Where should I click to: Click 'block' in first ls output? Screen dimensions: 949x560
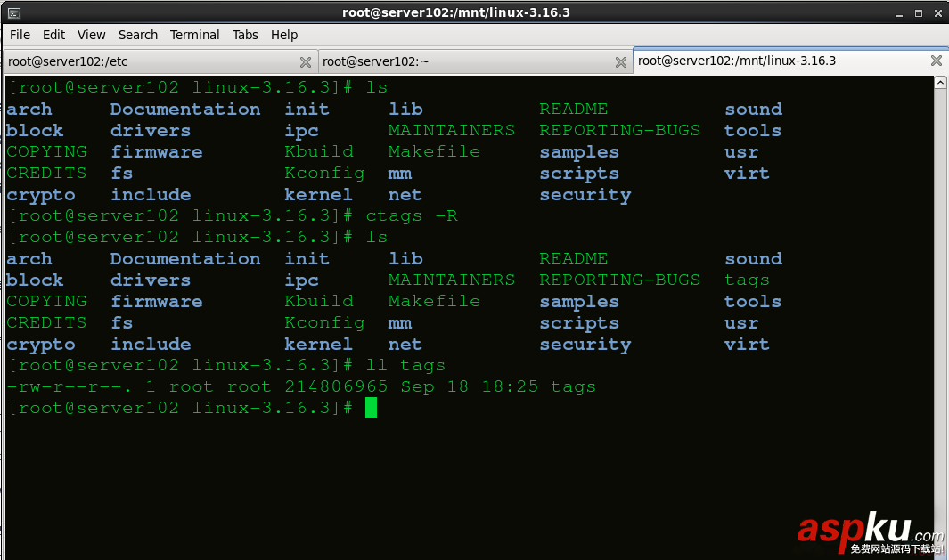(35, 130)
